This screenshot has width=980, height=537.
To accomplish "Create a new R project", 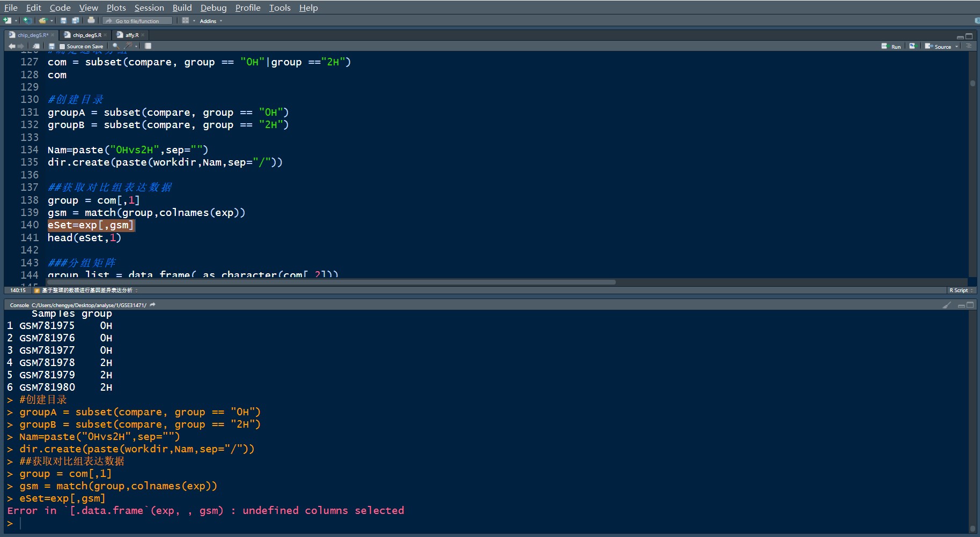I will (x=27, y=20).
